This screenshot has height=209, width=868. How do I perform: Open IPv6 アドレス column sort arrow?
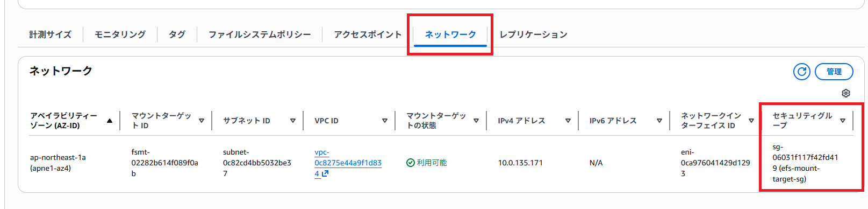[659, 121]
